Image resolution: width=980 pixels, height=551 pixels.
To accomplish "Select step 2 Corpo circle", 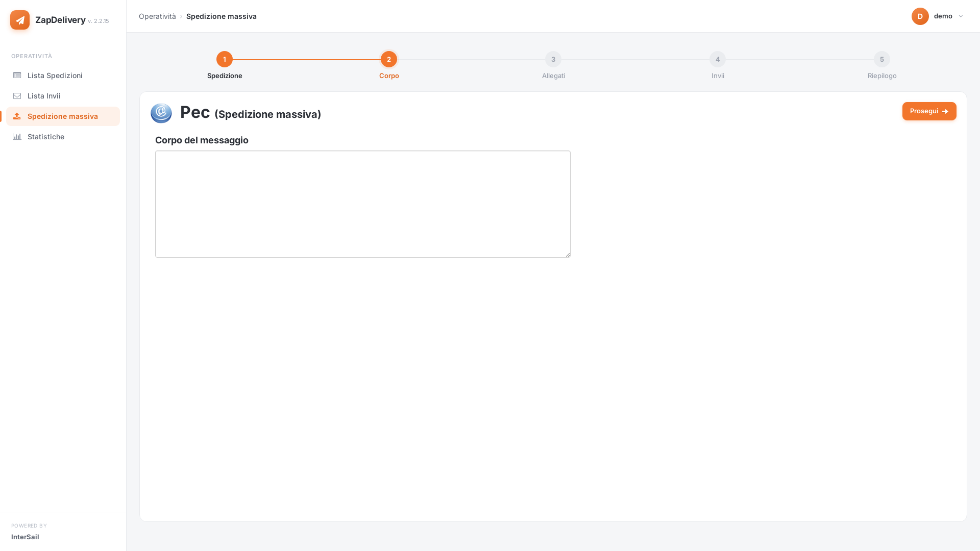I will [389, 59].
